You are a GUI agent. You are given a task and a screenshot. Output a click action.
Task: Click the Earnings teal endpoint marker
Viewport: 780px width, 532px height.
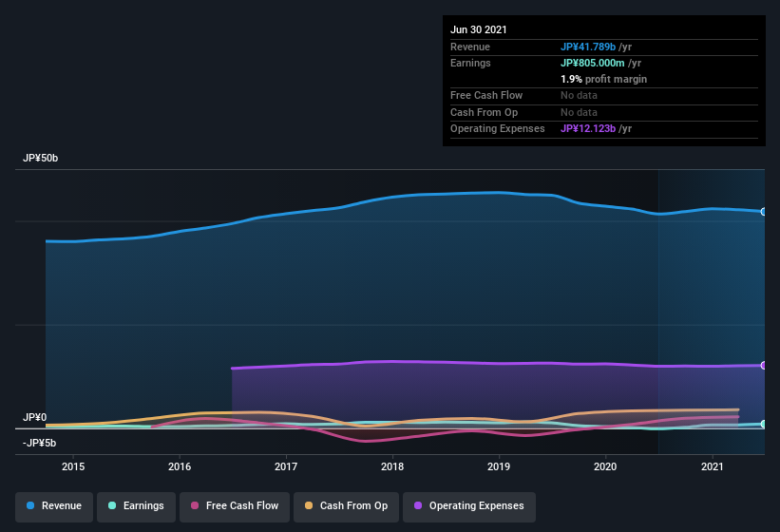click(764, 424)
